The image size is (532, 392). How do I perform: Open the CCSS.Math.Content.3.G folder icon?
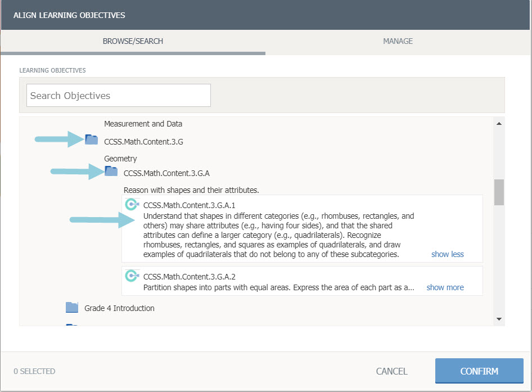91,140
